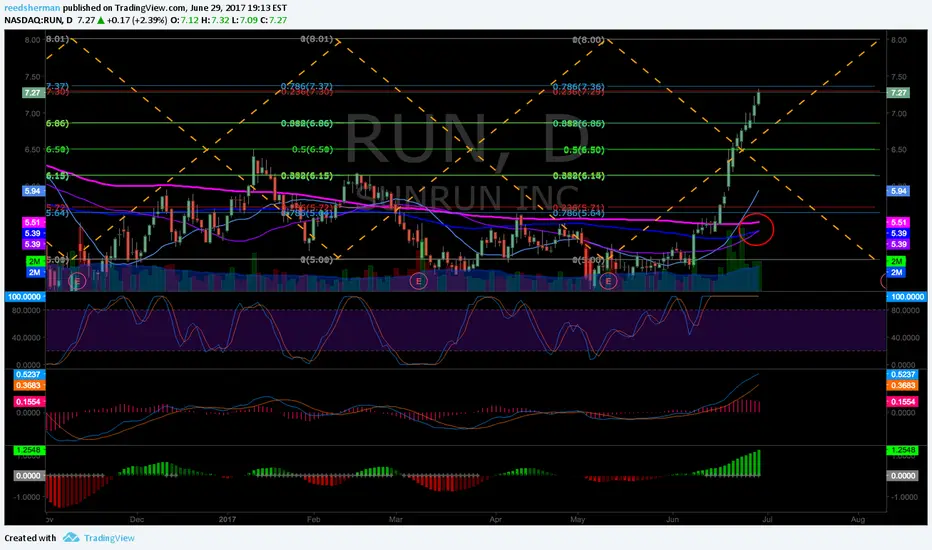Select the blue 2M volume label on right

point(896,272)
